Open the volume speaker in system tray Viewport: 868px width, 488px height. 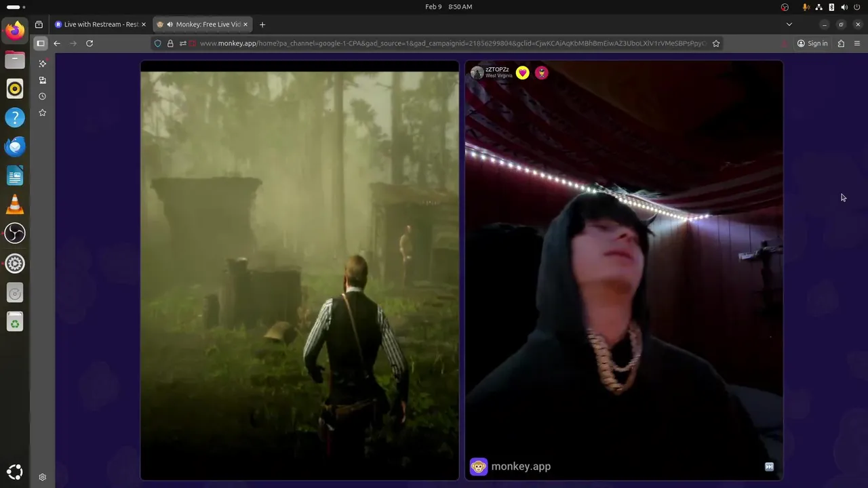pyautogui.click(x=844, y=7)
